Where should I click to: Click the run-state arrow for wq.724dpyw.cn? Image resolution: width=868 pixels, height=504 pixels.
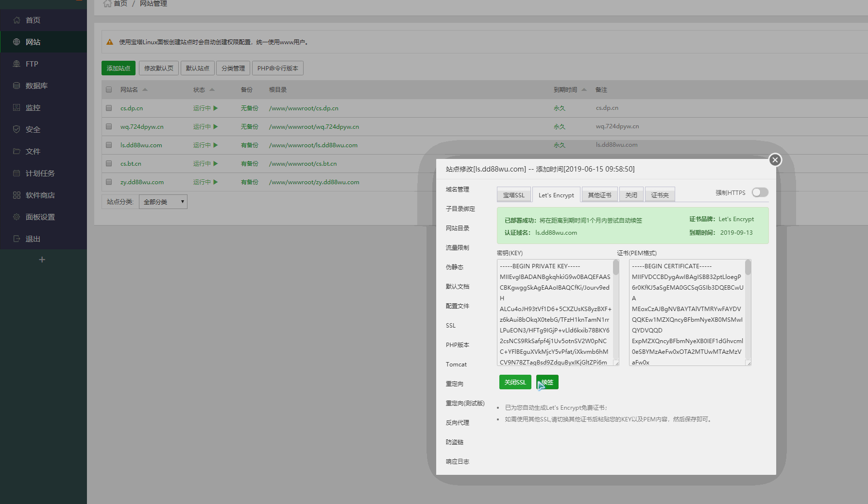(x=215, y=126)
